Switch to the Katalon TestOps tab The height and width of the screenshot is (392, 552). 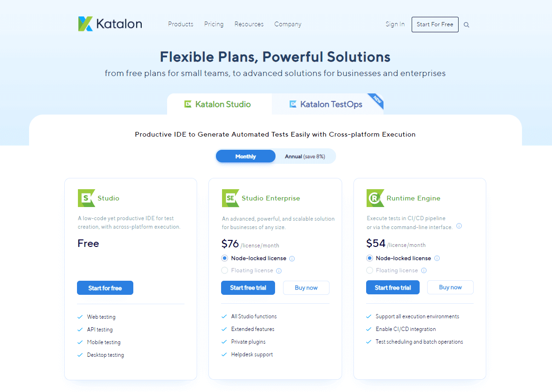[327, 104]
